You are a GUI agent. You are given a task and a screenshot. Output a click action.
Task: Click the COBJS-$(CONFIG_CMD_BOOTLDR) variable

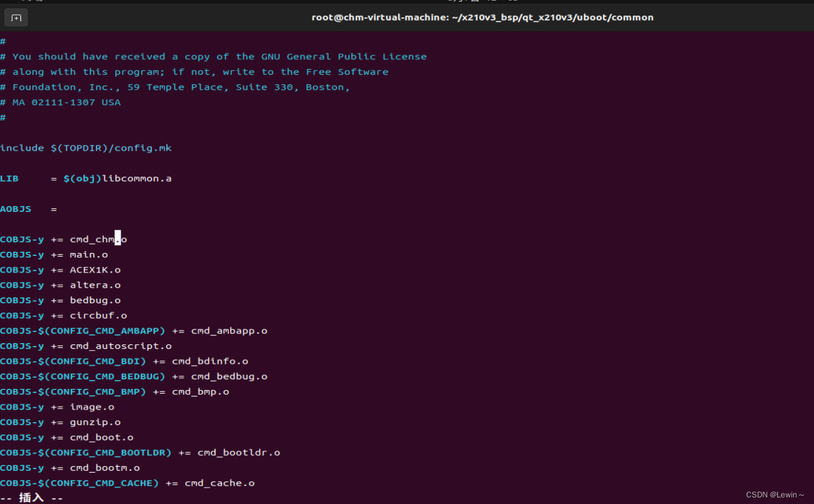tap(86, 453)
